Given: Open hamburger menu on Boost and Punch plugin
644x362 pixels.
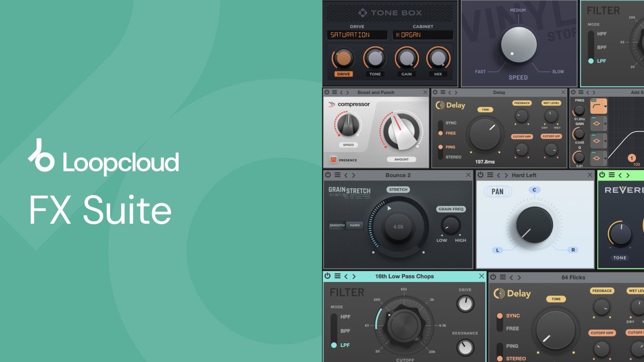Looking at the screenshot, I should [x=334, y=93].
